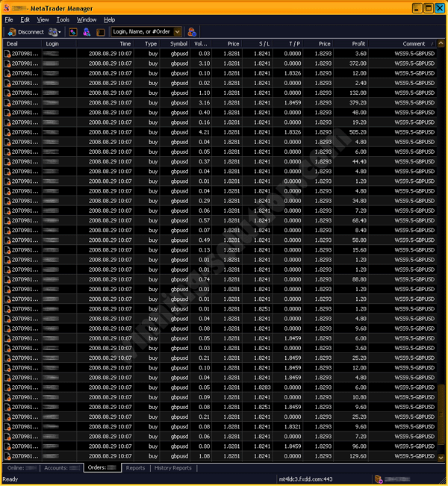Click the scrollbar up arrow

click(441, 44)
